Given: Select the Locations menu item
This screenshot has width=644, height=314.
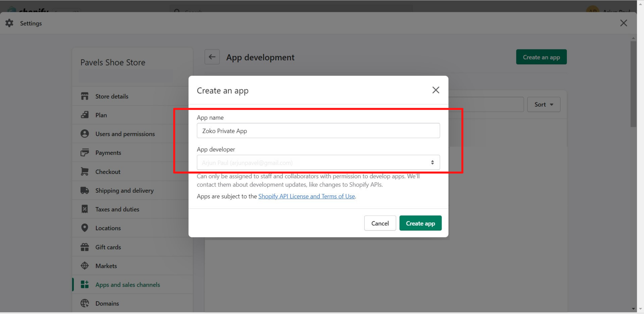Looking at the screenshot, I should 108,228.
